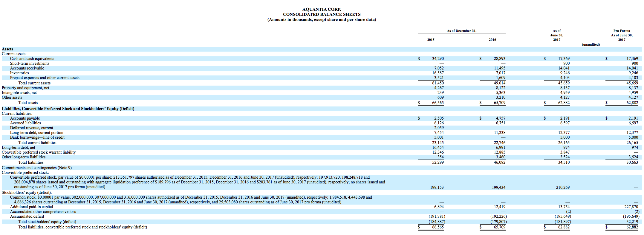Screen dimensions: 644x235
Task: Click the 34,290 cash value for 2015
Action: point(438,59)
